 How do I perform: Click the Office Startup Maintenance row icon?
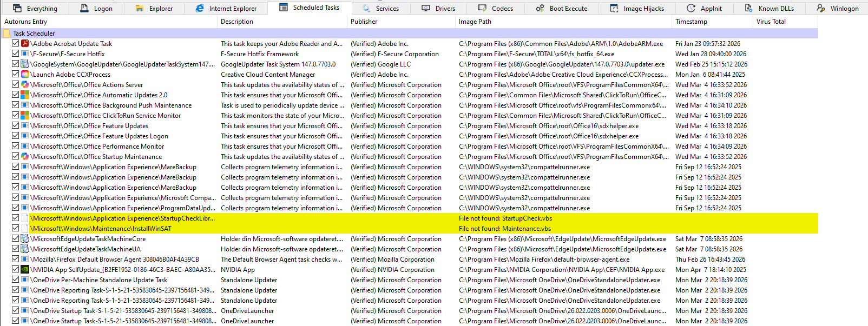25,156
